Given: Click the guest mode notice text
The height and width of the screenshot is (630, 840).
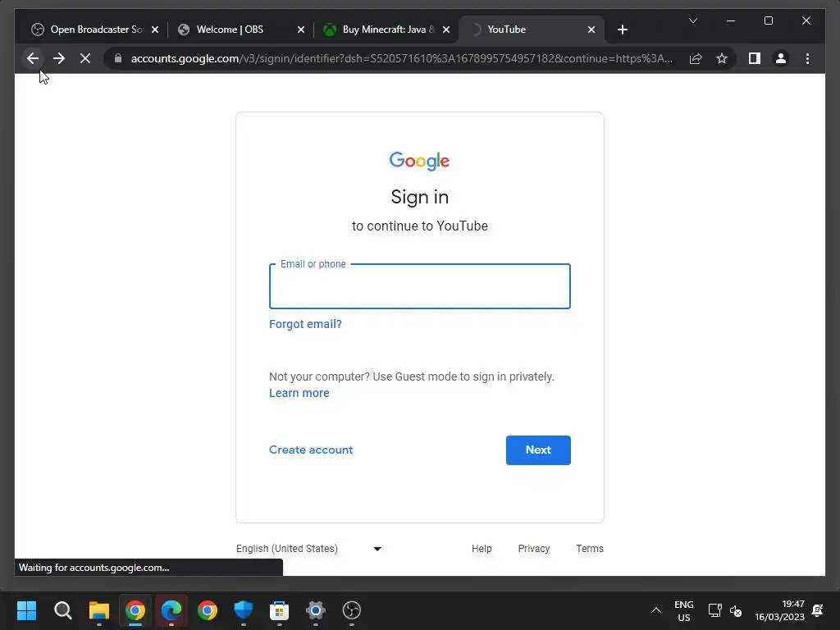Looking at the screenshot, I should 412,377.
